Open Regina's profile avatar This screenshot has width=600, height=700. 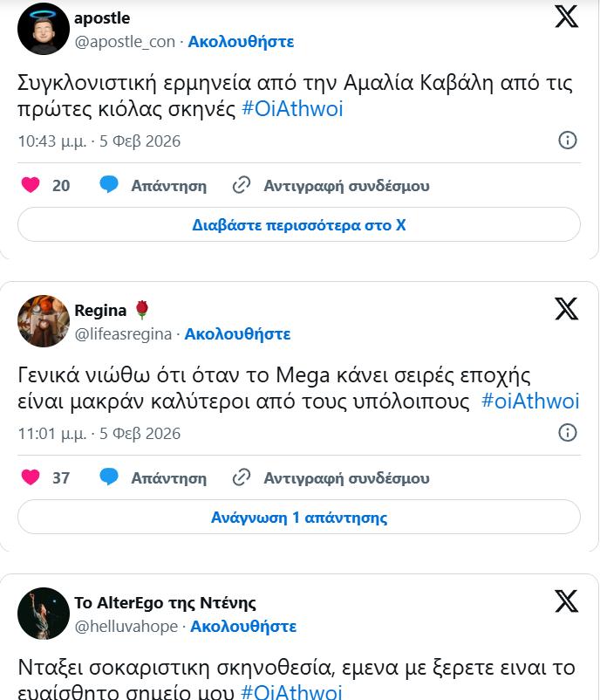tap(44, 321)
